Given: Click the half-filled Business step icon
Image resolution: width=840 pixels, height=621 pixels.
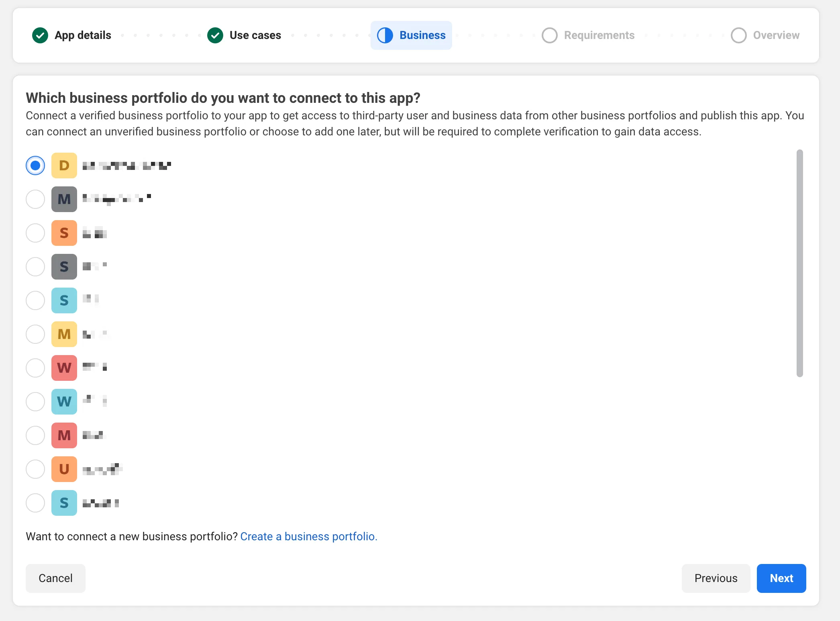Looking at the screenshot, I should point(385,35).
